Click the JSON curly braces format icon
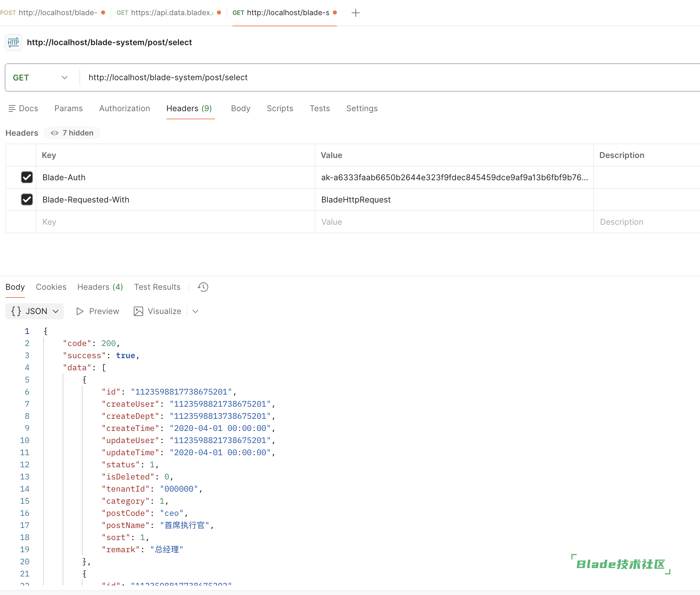The height and width of the screenshot is (595, 700). pos(16,311)
